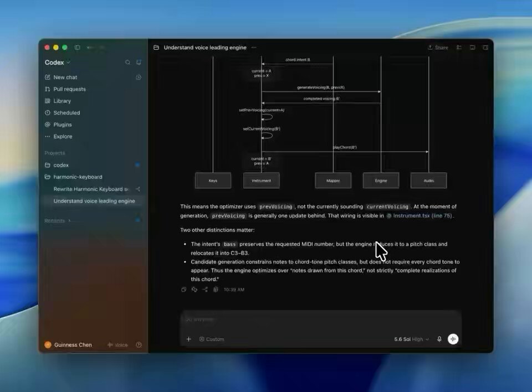Click the Keys box in diagram

point(213,180)
